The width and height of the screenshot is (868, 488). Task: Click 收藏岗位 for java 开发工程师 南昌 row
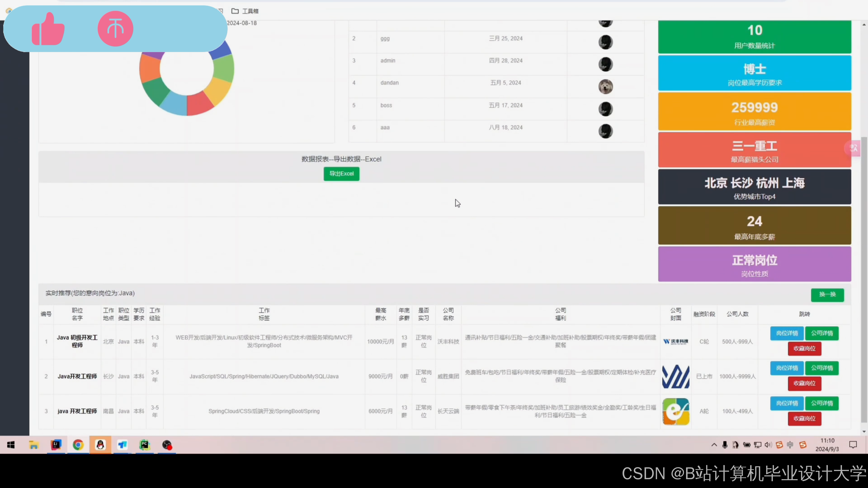coord(804,418)
